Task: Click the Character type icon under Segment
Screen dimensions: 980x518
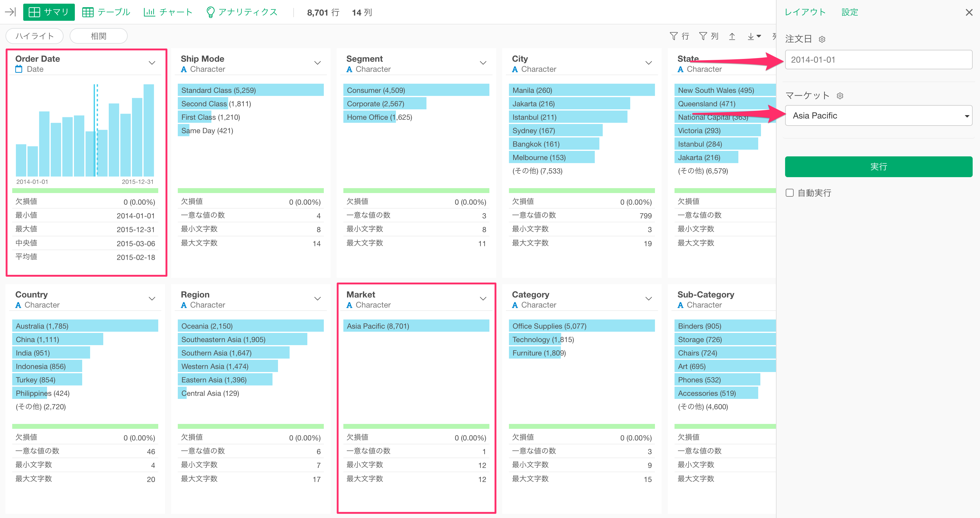Action: pyautogui.click(x=349, y=69)
